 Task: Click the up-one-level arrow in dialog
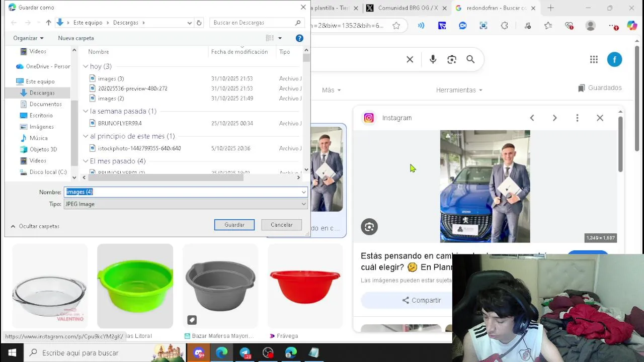tap(48, 23)
